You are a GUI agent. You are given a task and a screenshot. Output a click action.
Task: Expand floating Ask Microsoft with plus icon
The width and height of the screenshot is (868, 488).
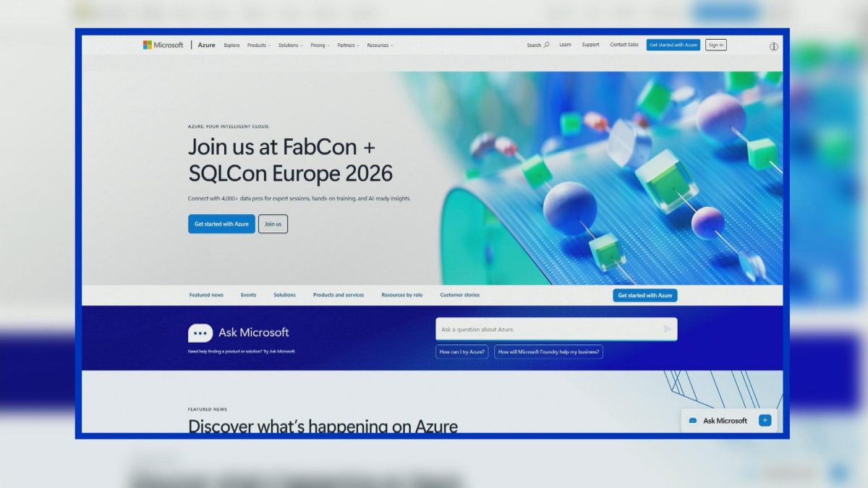point(765,420)
